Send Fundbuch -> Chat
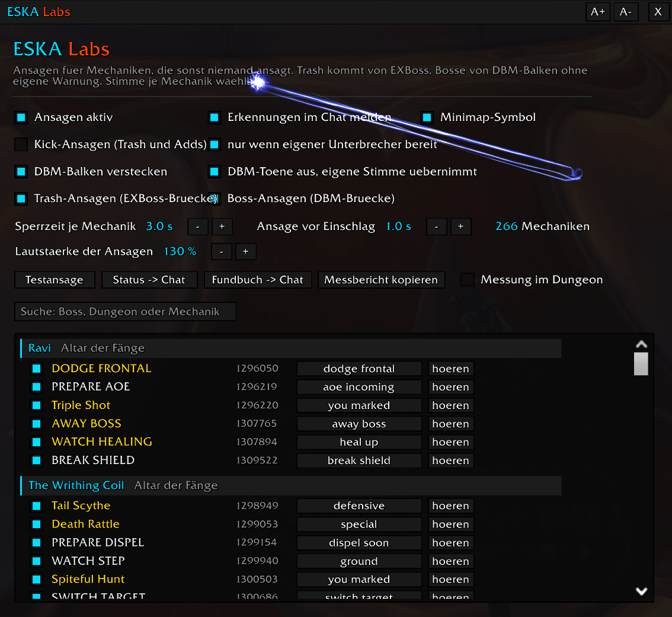The image size is (672, 617). [258, 280]
